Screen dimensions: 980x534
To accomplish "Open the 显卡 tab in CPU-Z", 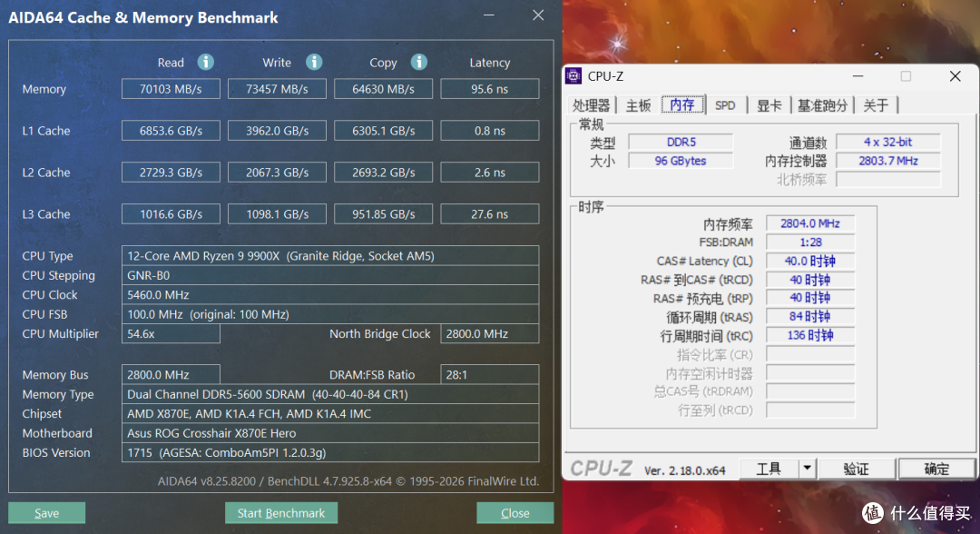I will click(769, 105).
